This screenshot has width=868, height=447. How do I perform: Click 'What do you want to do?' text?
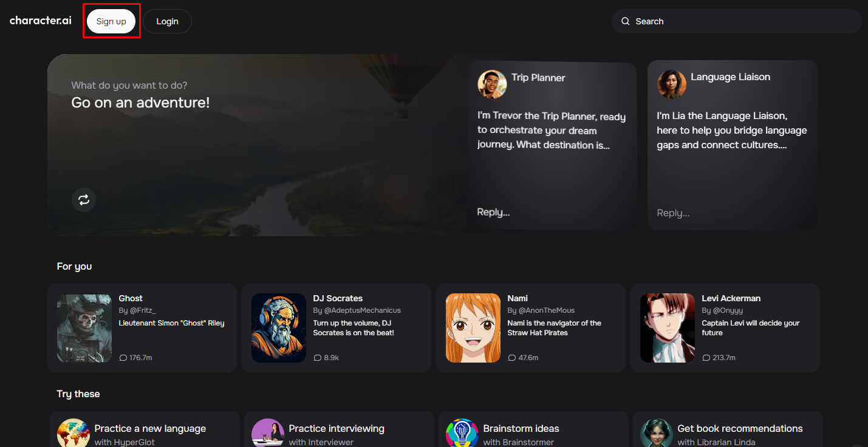click(x=129, y=85)
